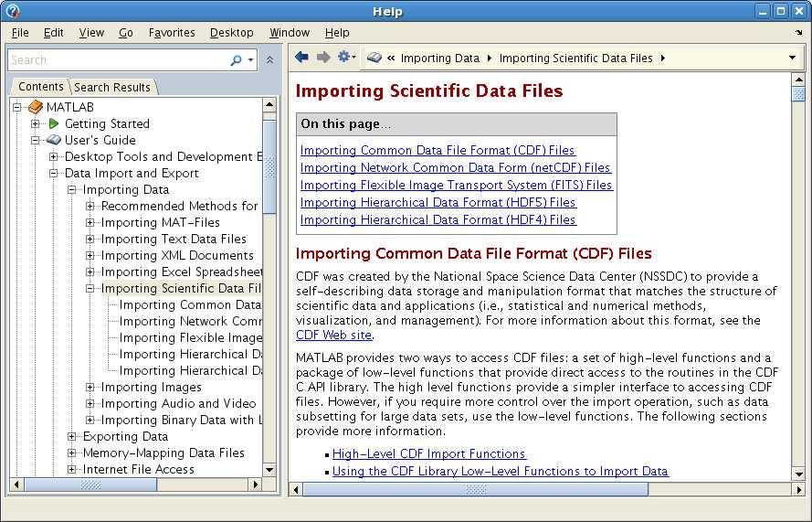Open the Window menu
Viewport: 812px width, 522px height.
[290, 33]
